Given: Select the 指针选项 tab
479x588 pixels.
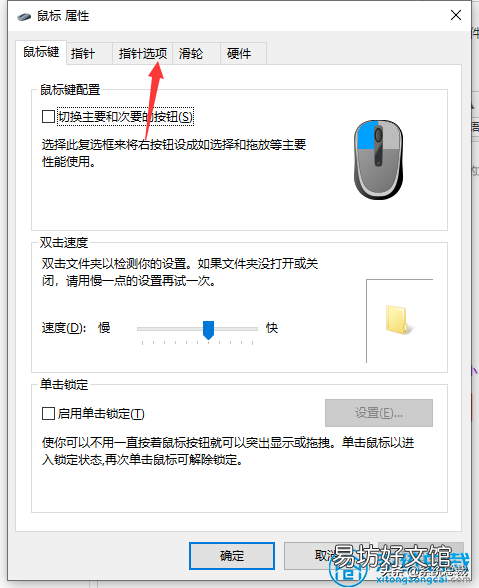Looking at the screenshot, I should pos(143,54).
